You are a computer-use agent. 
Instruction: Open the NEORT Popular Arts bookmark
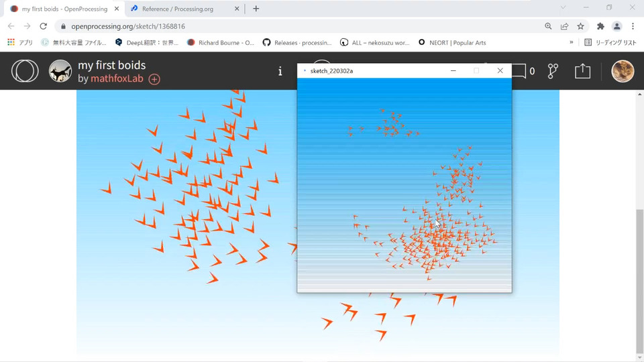coord(451,43)
